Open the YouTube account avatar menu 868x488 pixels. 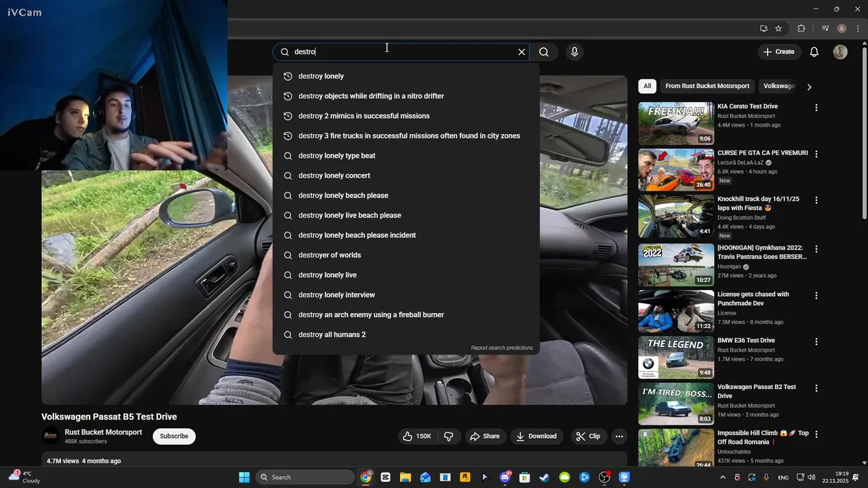pos(840,52)
